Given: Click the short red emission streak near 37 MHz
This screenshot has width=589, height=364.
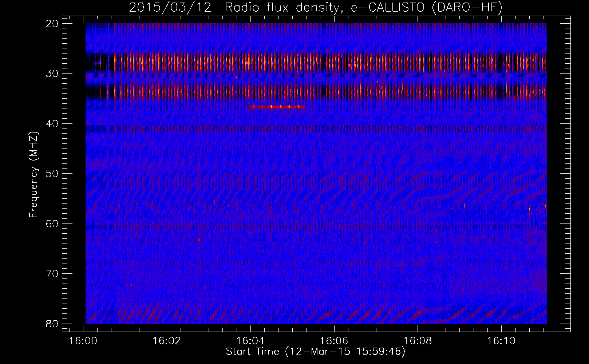Looking at the screenshot, I should pos(276,107).
